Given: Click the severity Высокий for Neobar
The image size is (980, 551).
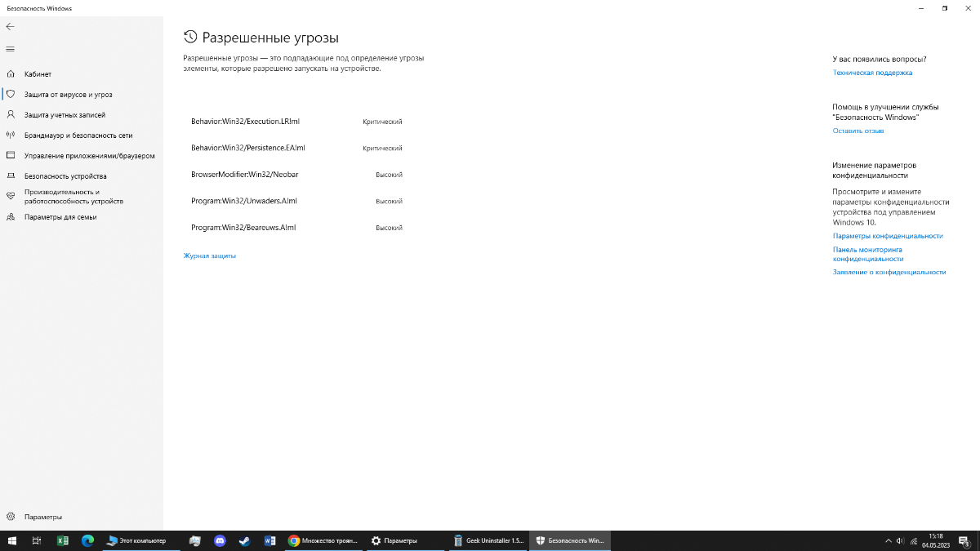Looking at the screenshot, I should click(389, 175).
